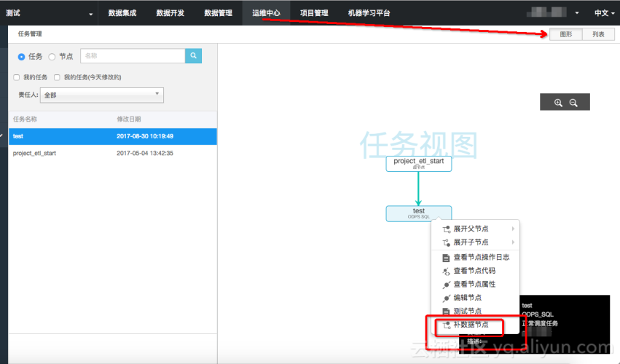Viewport: 620px width, 364px height.
Task: Expand the 中文 language selector
Action: click(x=601, y=13)
